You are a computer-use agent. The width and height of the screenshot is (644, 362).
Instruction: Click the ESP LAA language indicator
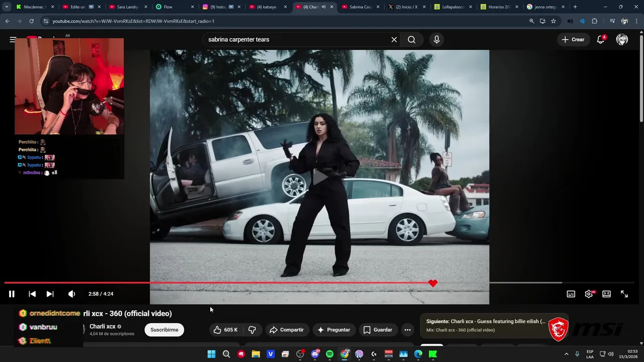click(590, 354)
